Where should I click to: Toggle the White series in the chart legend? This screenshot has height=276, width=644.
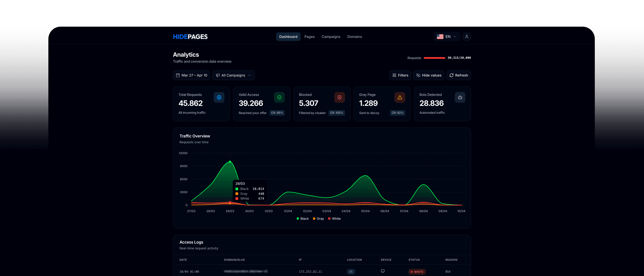pos(334,218)
